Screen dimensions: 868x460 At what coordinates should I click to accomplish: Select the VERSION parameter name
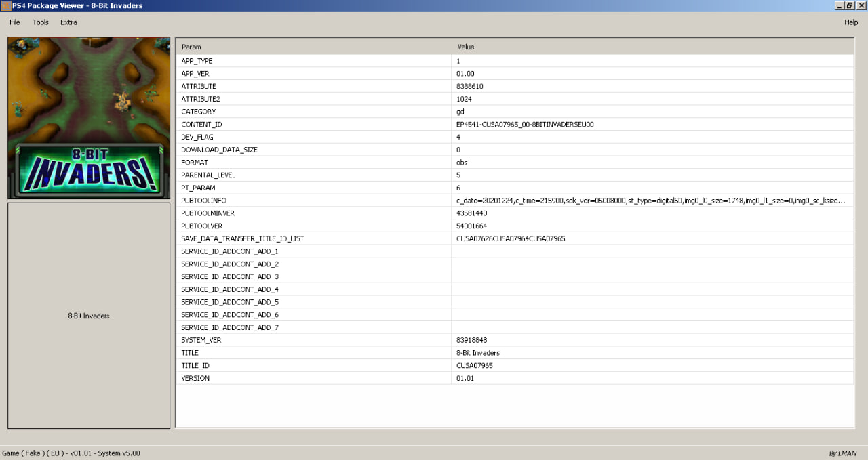pos(195,378)
